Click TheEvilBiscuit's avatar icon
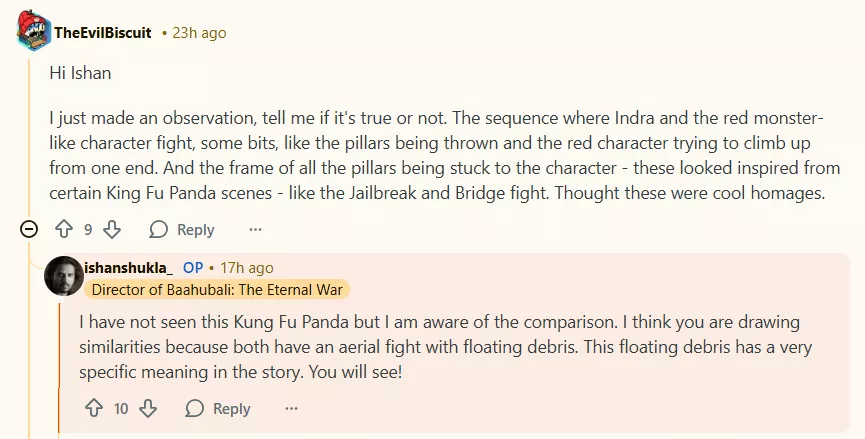Screen dimensions: 865x439 [x=34, y=33]
